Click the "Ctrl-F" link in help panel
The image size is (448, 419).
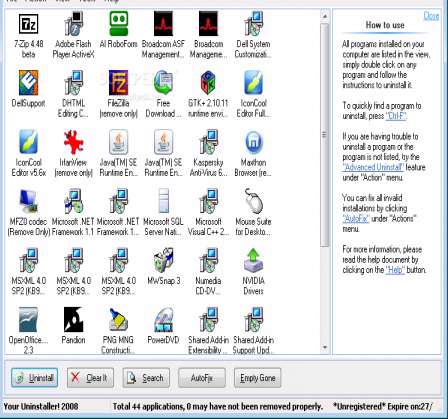pos(396,116)
